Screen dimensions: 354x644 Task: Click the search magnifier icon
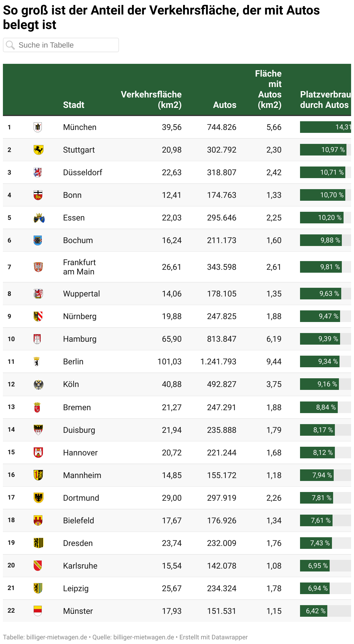click(x=10, y=45)
